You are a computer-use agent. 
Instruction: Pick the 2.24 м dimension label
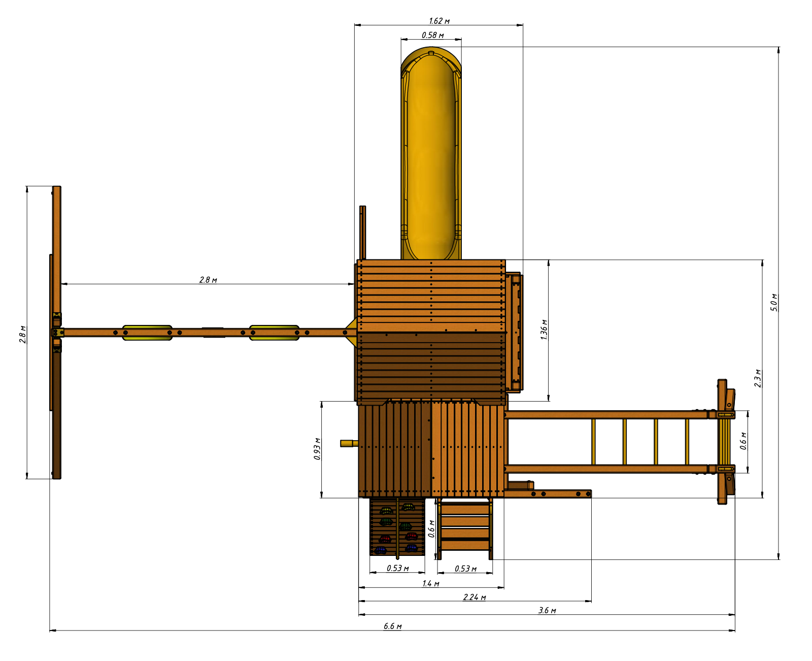(x=474, y=597)
